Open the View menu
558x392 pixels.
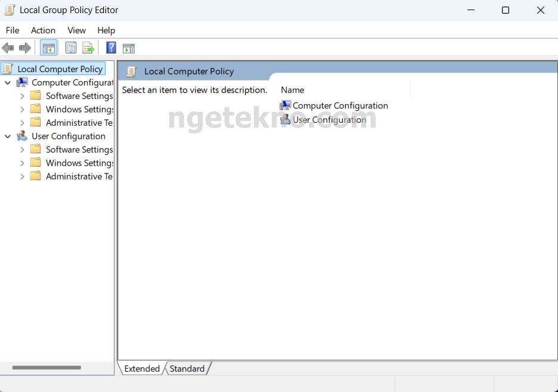point(76,30)
